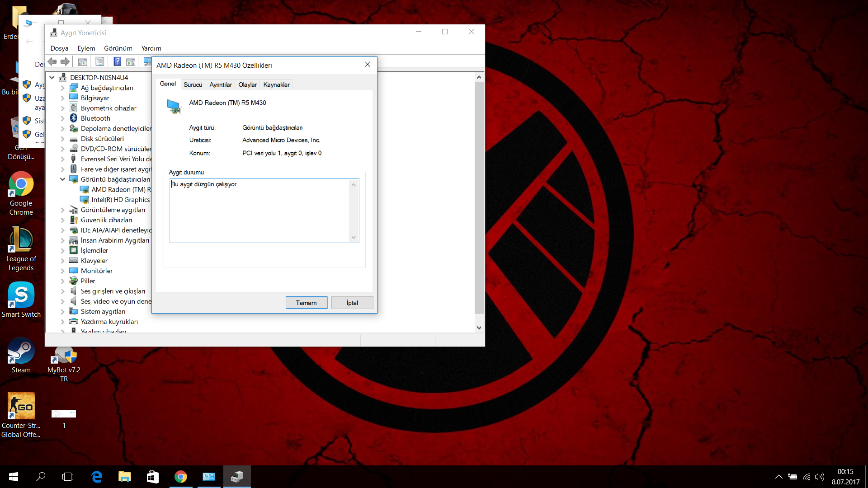Select Intel(R) HD Graphics adapter

[x=120, y=200]
